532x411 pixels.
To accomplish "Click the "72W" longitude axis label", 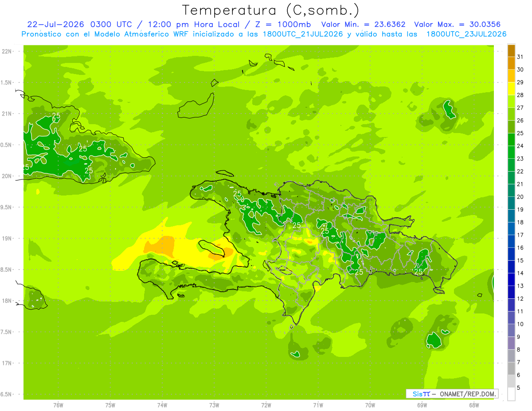I will (266, 406).
